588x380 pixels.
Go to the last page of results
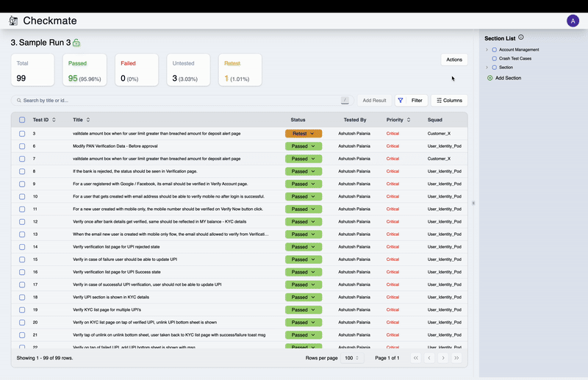[456, 358]
